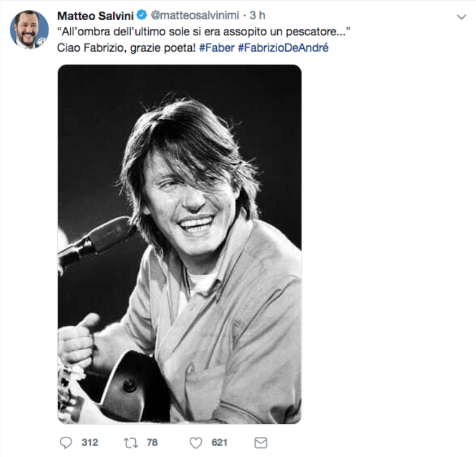Click the 'Ciao Fabrizio, grazie poeta!' text
476x457 pixels.
(126, 47)
